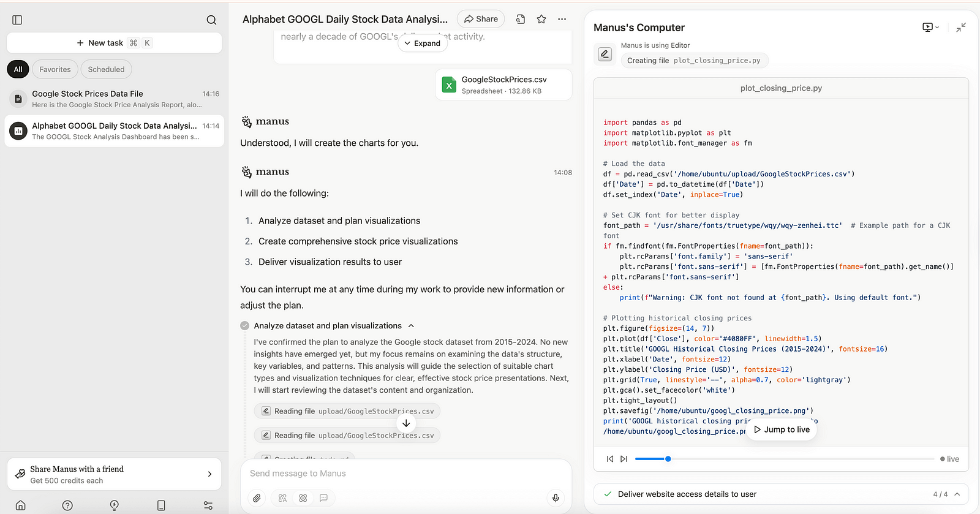Image resolution: width=980 pixels, height=514 pixels.
Task: Select the chat mode icon in composer
Action: pyautogui.click(x=323, y=498)
